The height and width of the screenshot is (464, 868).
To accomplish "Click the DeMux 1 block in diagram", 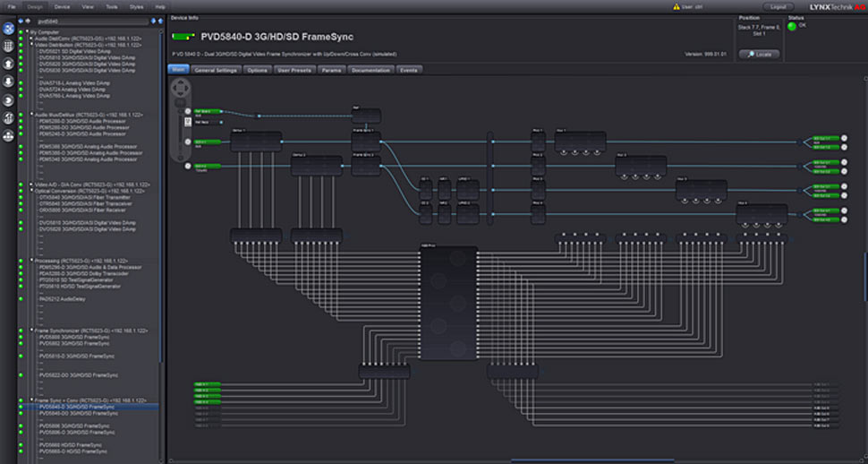I will (x=256, y=142).
